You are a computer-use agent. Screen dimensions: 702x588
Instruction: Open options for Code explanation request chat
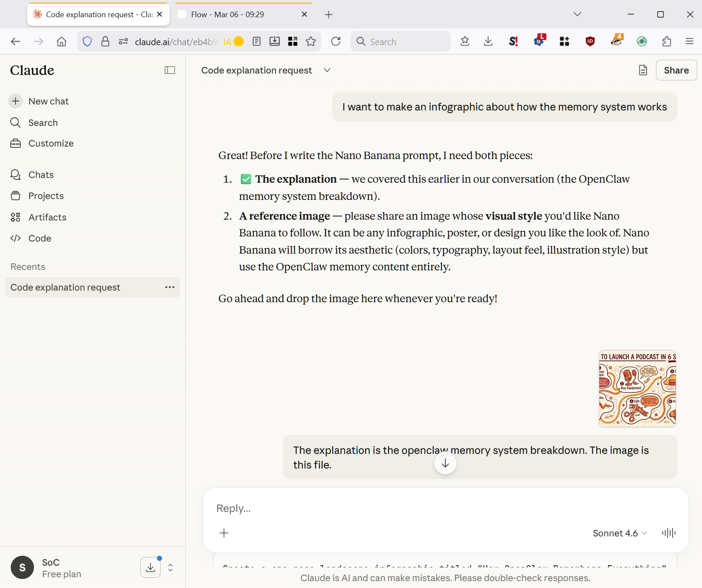tap(170, 287)
